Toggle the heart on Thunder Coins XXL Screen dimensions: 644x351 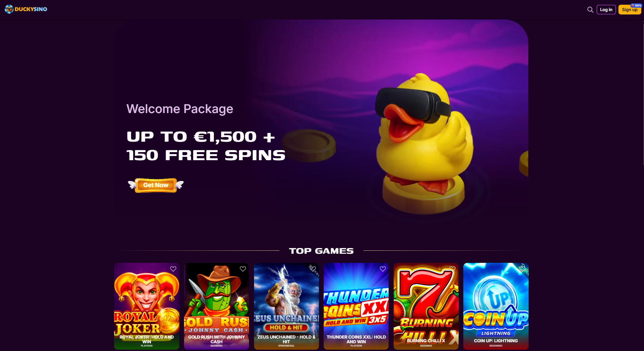383,269
